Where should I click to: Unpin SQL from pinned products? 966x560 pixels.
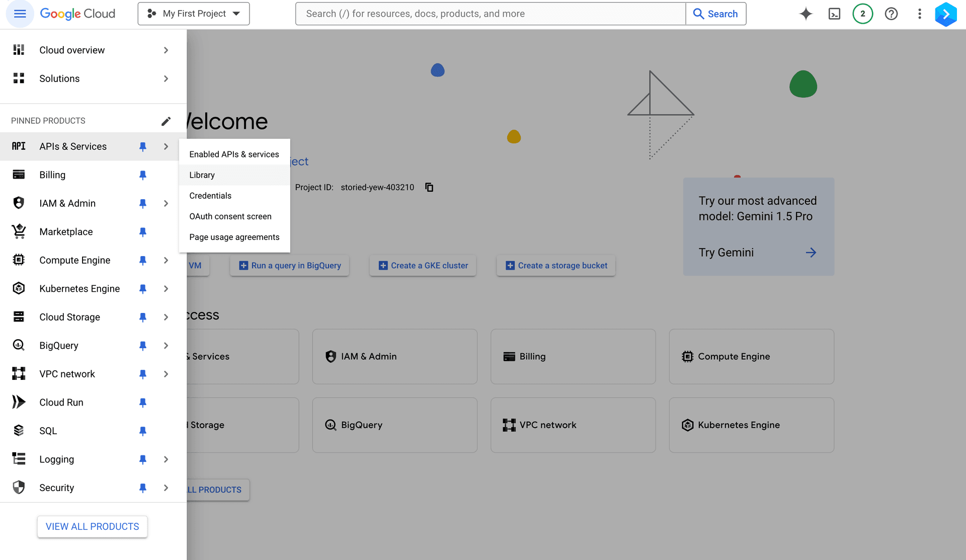(x=143, y=431)
